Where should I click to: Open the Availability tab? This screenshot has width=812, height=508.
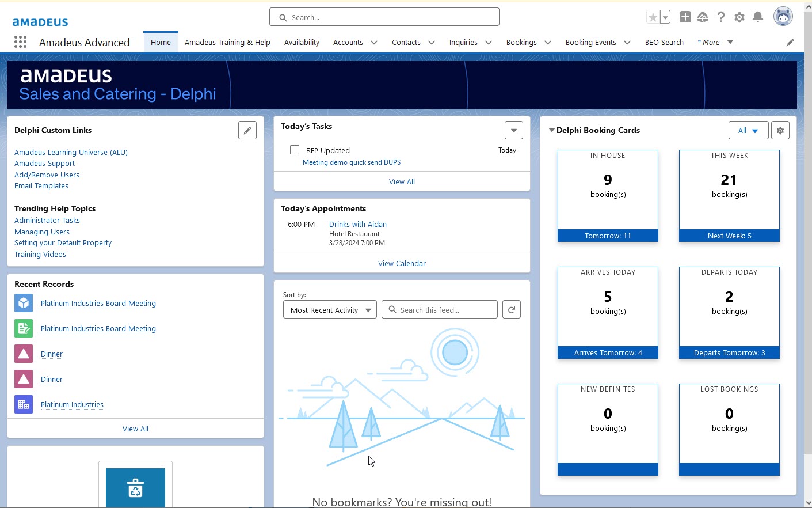[x=302, y=42]
